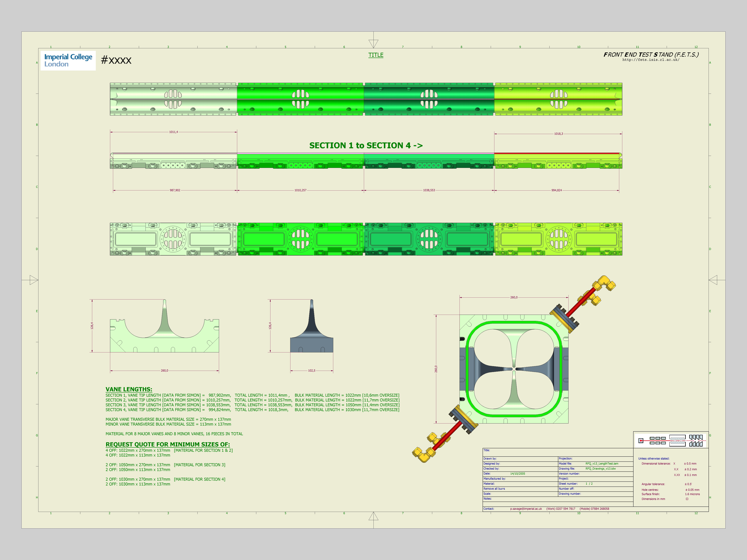This screenshot has height=560, width=747.
Task: Click the major vane cross-section profile
Action: click(164, 326)
